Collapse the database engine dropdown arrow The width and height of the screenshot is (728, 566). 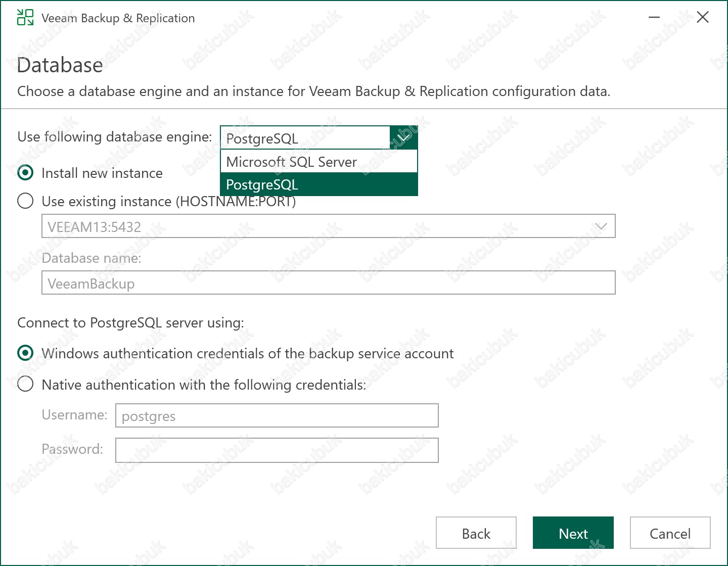click(403, 137)
